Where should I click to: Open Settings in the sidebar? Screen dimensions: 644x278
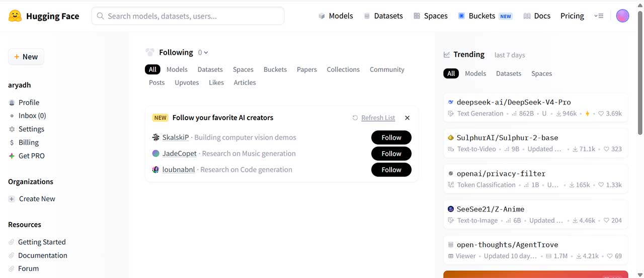pos(26,129)
